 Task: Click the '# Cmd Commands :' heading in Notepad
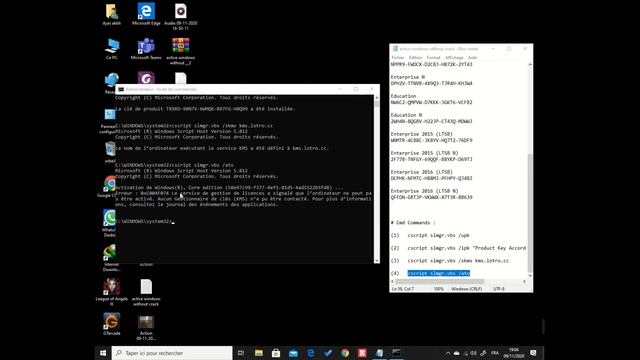[x=413, y=222]
